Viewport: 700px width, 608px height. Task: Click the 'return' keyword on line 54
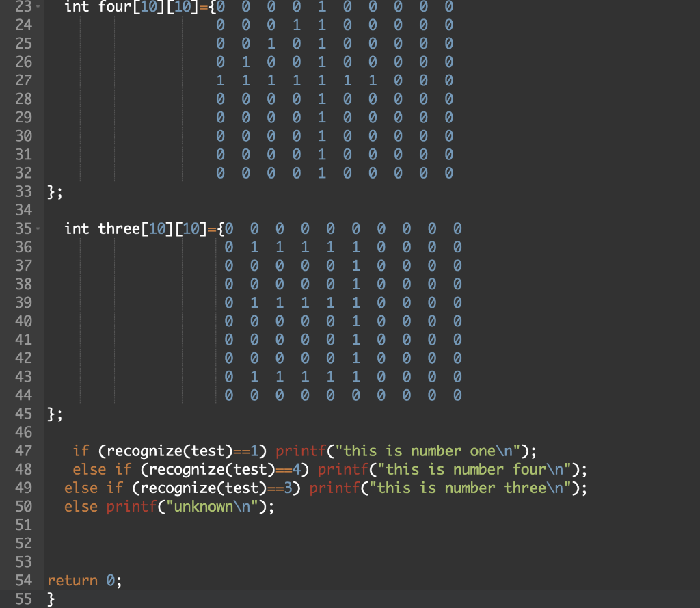(x=72, y=581)
